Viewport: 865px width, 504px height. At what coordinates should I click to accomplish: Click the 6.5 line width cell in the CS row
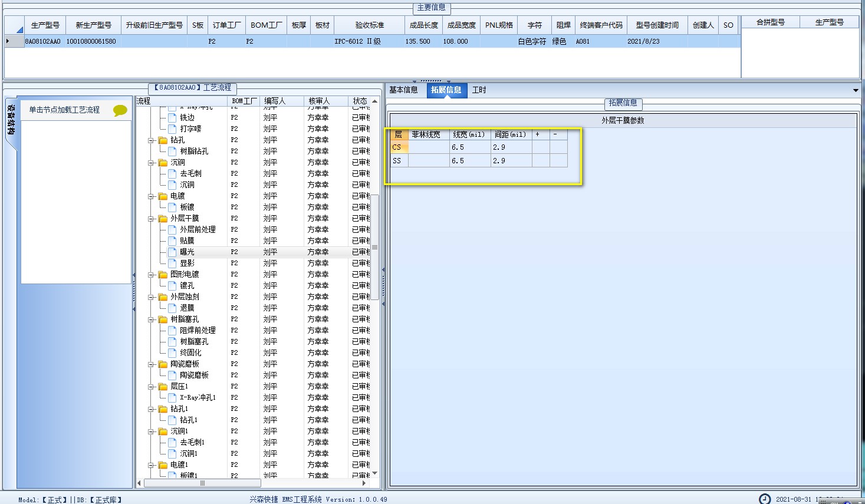470,147
